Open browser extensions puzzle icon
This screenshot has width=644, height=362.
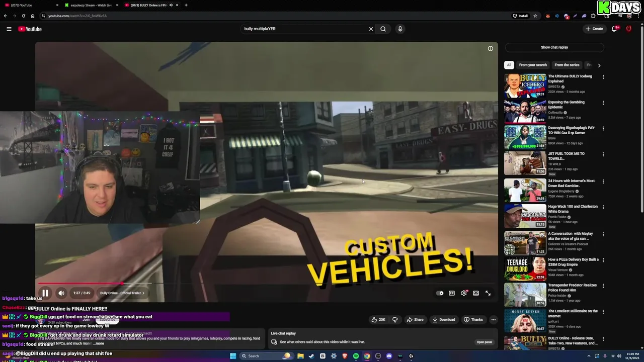[x=594, y=16]
